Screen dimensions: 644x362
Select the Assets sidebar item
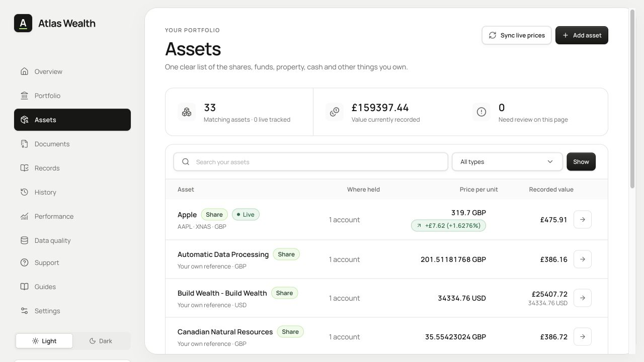(72, 120)
